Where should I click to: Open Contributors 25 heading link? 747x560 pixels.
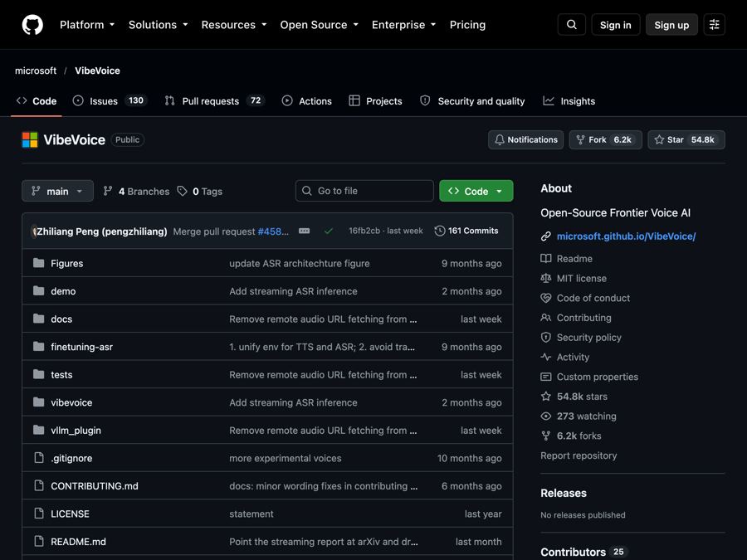tap(583, 552)
